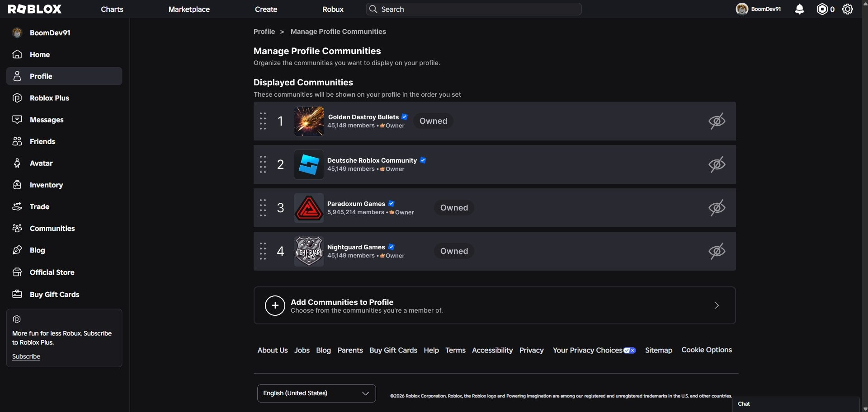Open the About Us footer link
Screen dimensions: 868x412
tap(273, 350)
